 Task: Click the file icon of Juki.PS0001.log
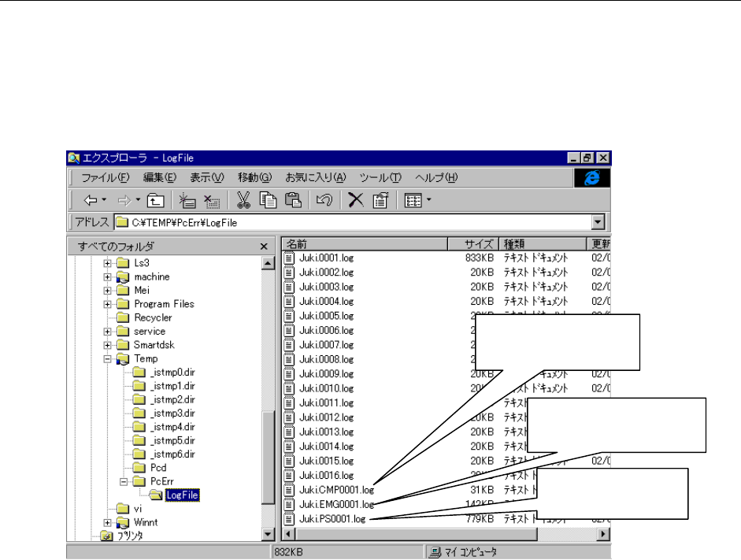click(x=289, y=519)
